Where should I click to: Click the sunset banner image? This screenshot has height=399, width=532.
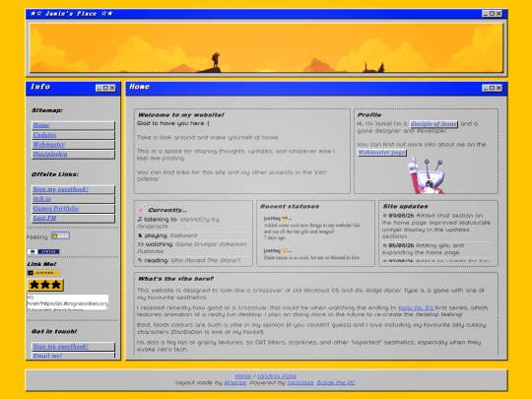[266, 48]
